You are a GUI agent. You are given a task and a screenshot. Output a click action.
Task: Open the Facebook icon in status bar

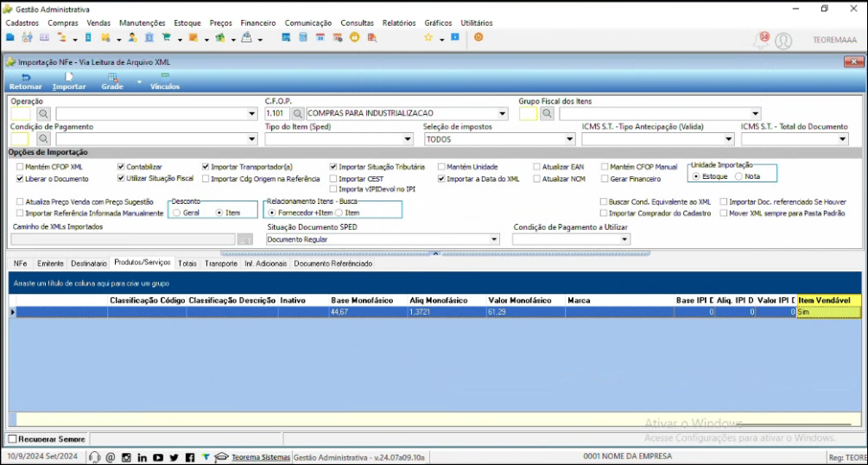point(190,457)
